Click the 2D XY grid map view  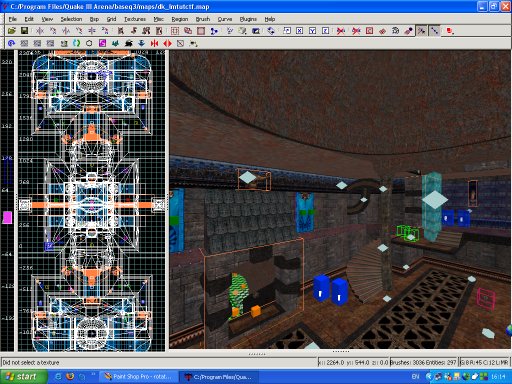tap(91, 201)
